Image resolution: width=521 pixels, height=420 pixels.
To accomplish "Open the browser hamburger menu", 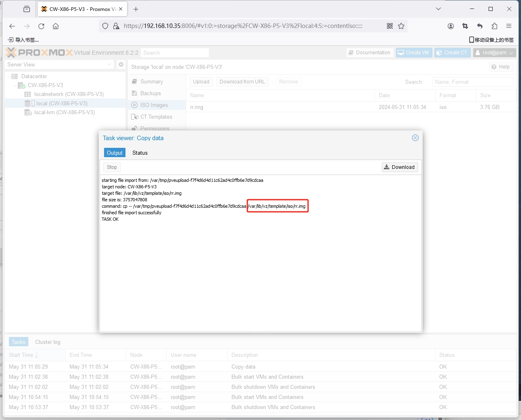I will 509,26.
